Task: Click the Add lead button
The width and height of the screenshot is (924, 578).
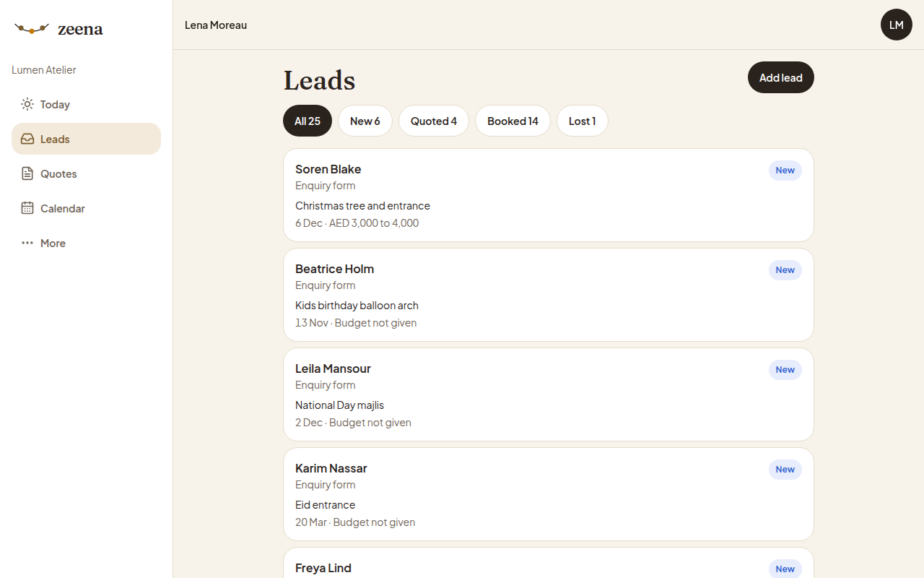Action: [781, 77]
